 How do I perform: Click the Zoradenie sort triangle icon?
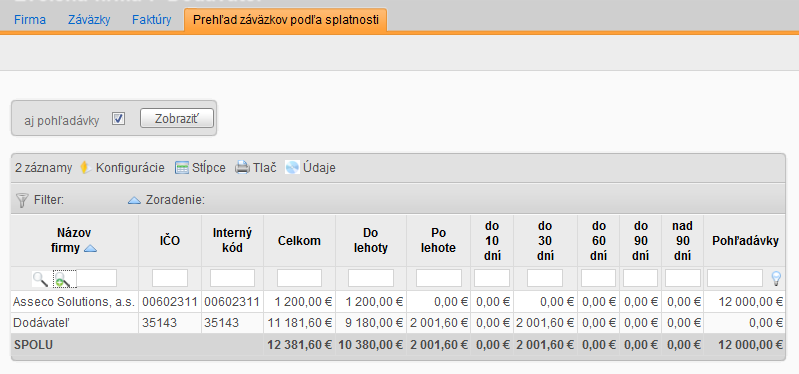(134, 200)
